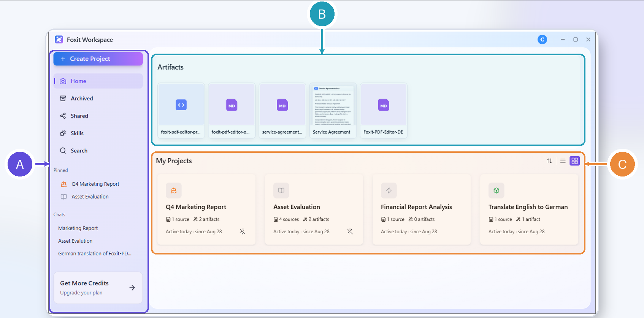Open Search in the sidebar
Image resolution: width=644 pixels, height=318 pixels.
click(98, 151)
